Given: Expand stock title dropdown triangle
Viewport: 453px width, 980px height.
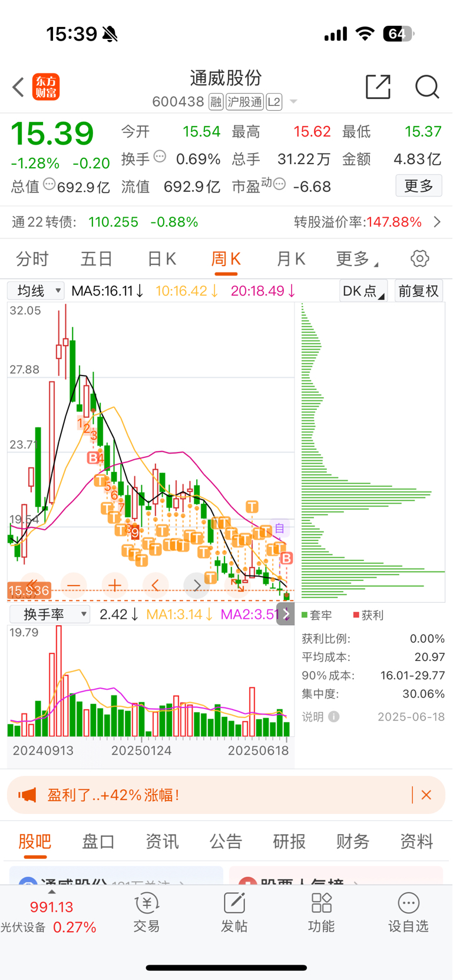Looking at the screenshot, I should (293, 102).
